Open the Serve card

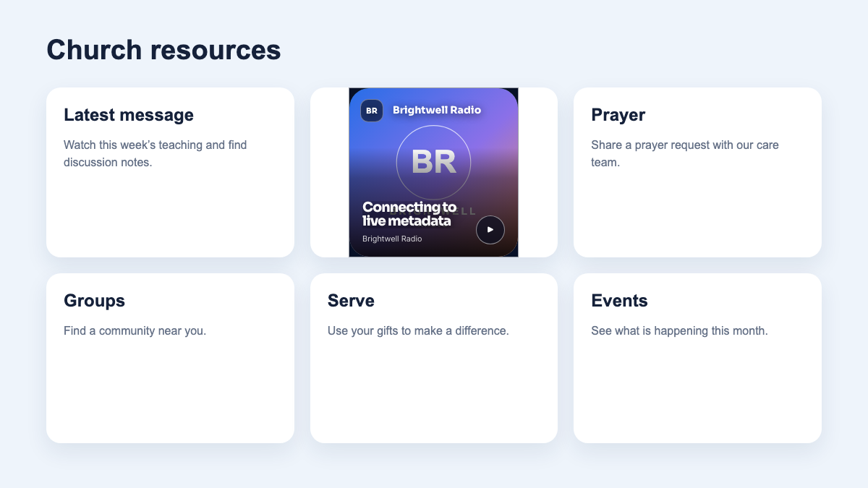pos(434,358)
